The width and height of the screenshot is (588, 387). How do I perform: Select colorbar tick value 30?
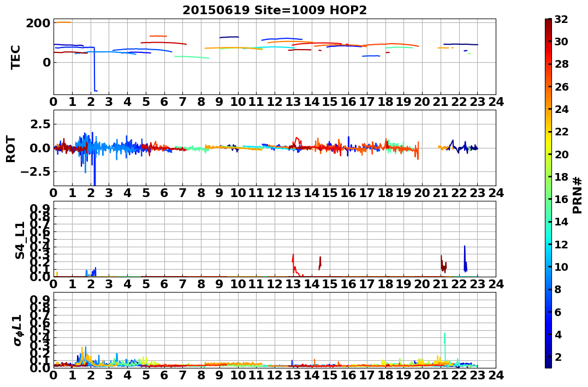[x=561, y=41]
